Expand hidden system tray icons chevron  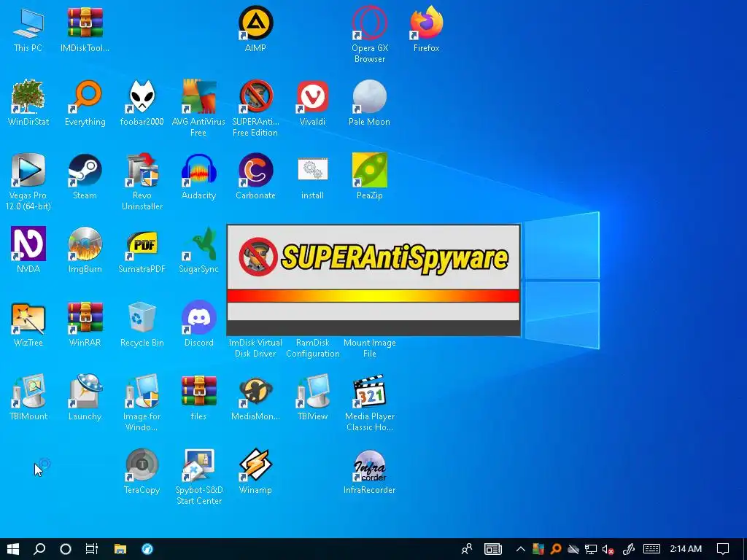click(521, 549)
